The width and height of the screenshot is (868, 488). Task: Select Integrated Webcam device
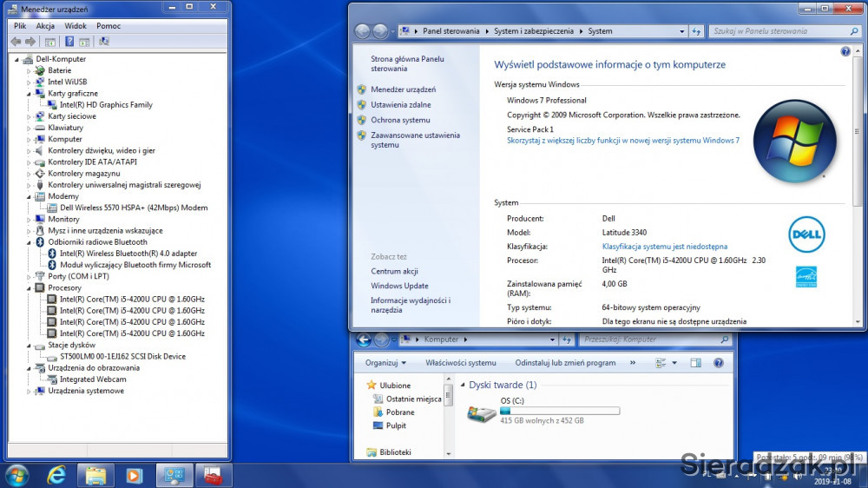(x=93, y=379)
